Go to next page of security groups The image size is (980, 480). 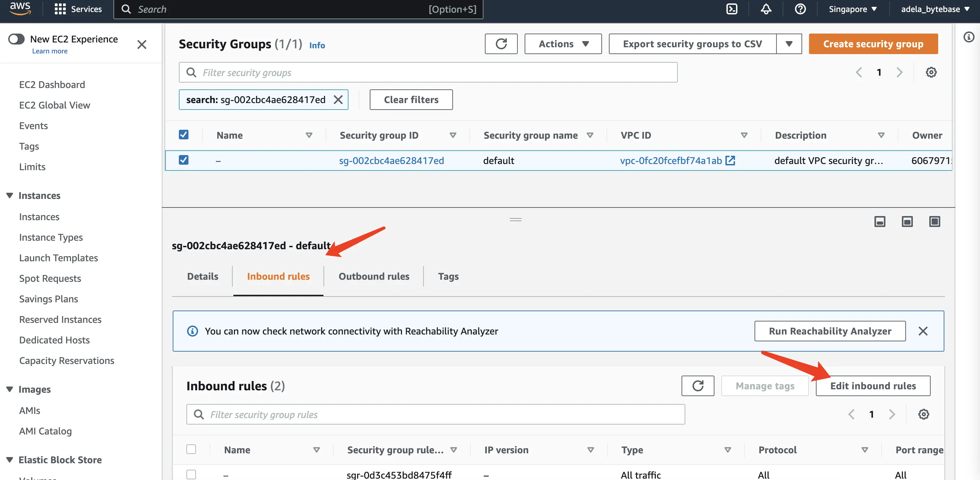(899, 72)
